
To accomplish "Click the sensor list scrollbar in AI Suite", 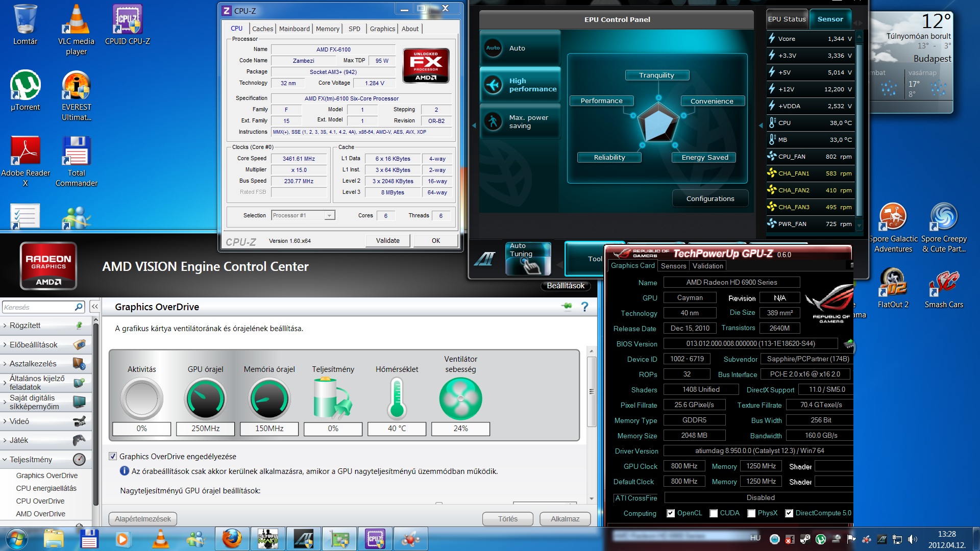I will pos(859,130).
